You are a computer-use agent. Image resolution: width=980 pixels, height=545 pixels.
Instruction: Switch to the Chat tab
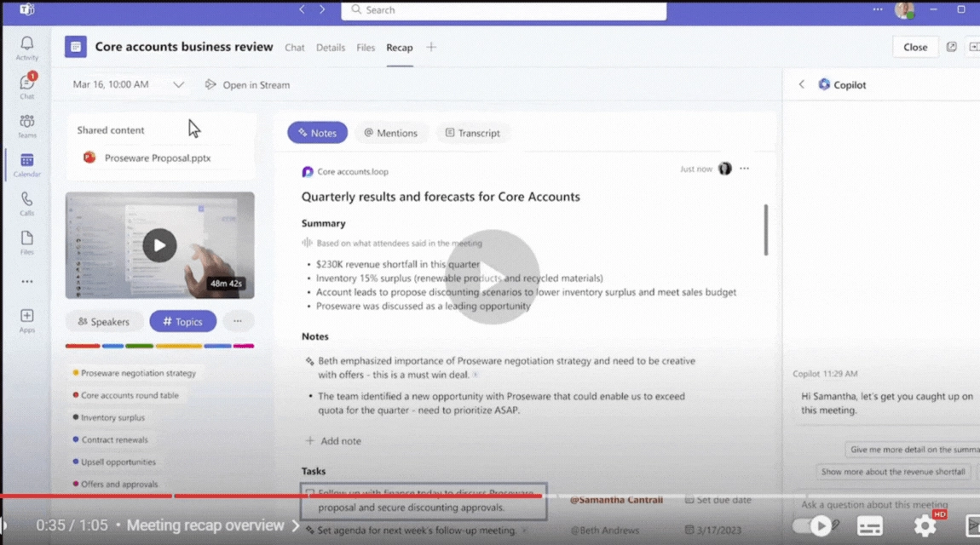(x=294, y=48)
